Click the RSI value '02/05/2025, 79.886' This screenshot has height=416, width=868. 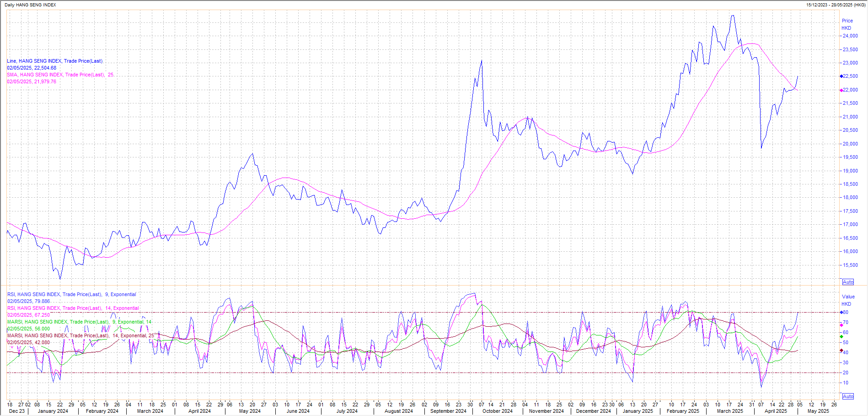28,301
